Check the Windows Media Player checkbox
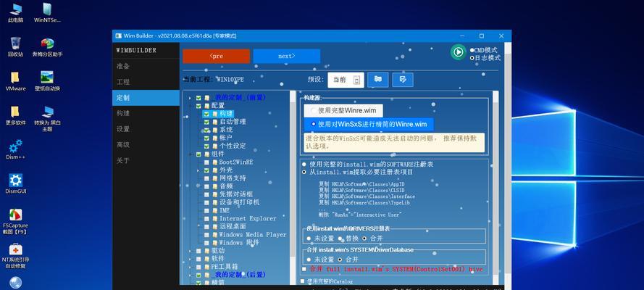 (x=206, y=235)
